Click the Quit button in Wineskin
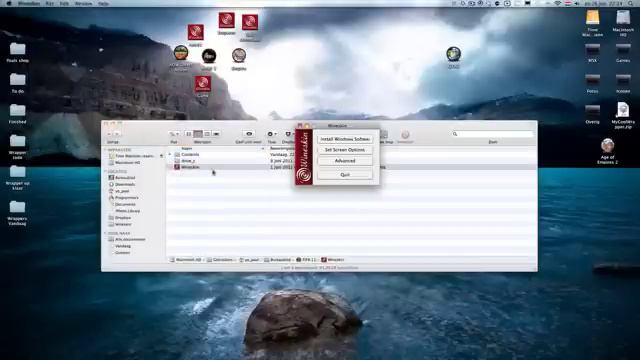640x360 pixels. (345, 175)
